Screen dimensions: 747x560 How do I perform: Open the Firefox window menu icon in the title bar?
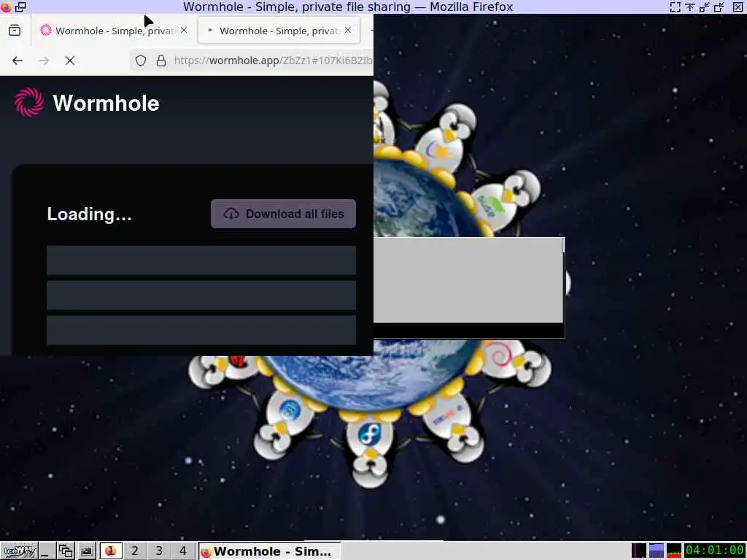(x=6, y=7)
